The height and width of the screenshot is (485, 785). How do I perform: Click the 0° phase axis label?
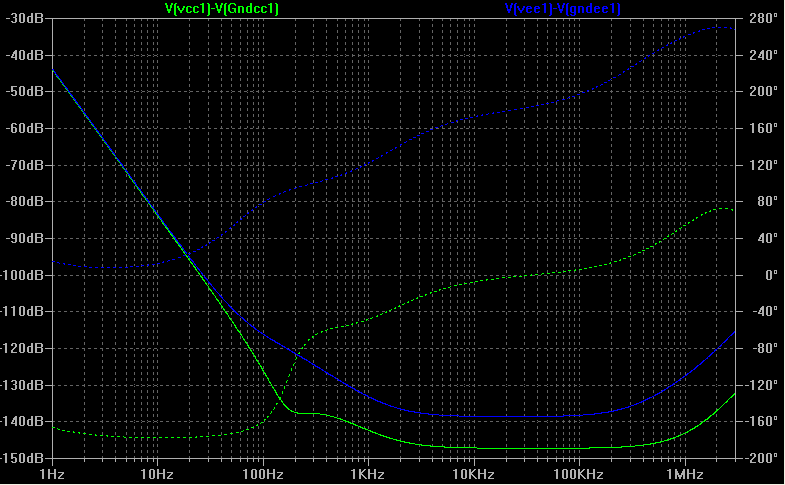771,275
